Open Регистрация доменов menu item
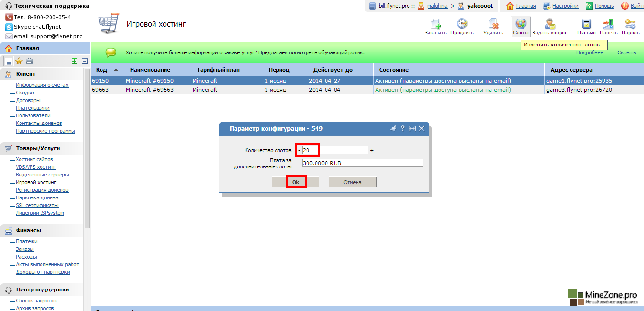This screenshot has width=644, height=311. pyautogui.click(x=42, y=190)
